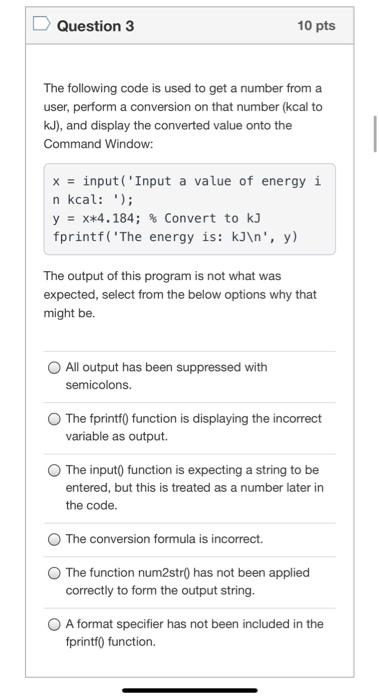379x700 pixels.
Task: Click the vertical scrollbar thumb on the right edge
Action: (375, 134)
